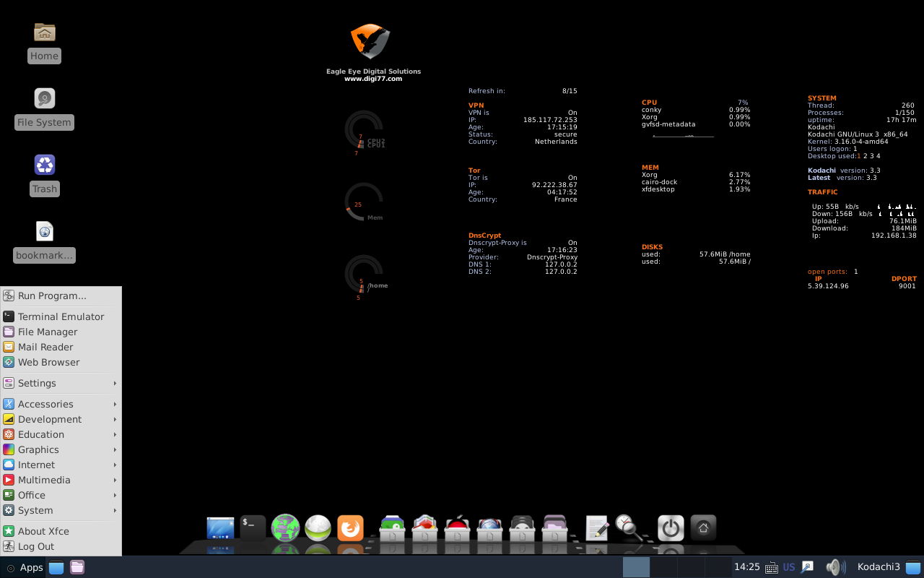
Task: Expand the Settings submenu
Action: pyautogui.click(x=61, y=383)
